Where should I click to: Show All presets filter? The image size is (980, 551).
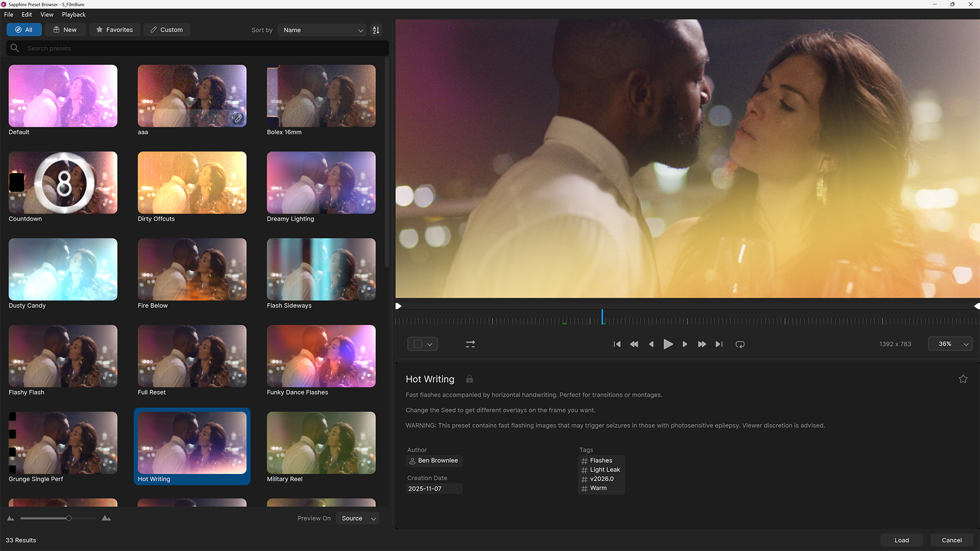[24, 30]
